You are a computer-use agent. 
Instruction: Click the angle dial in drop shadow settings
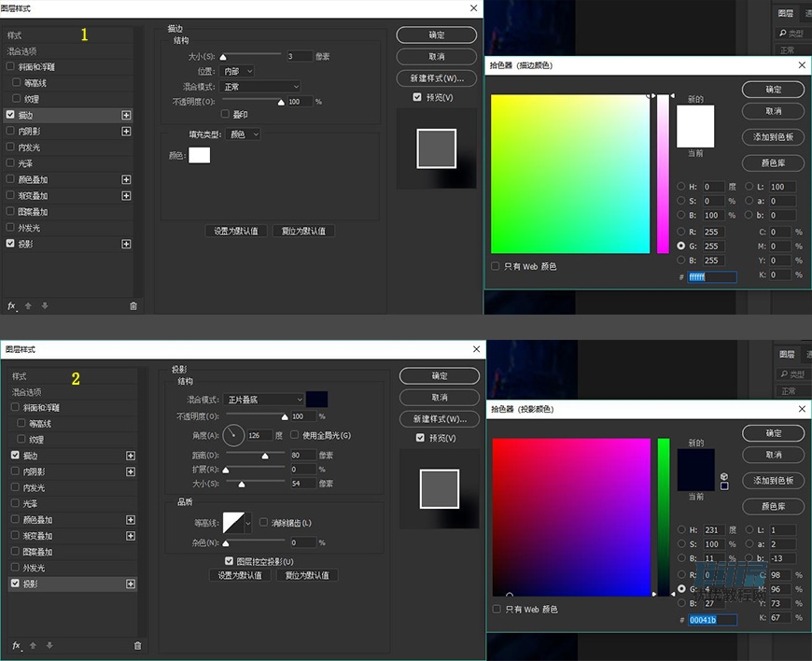[233, 435]
